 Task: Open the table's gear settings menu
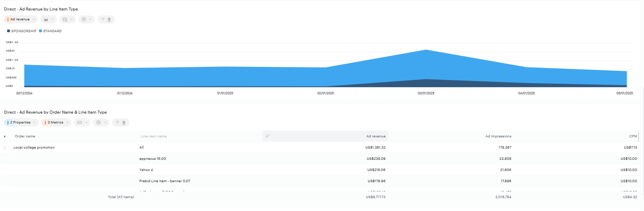[101, 122]
